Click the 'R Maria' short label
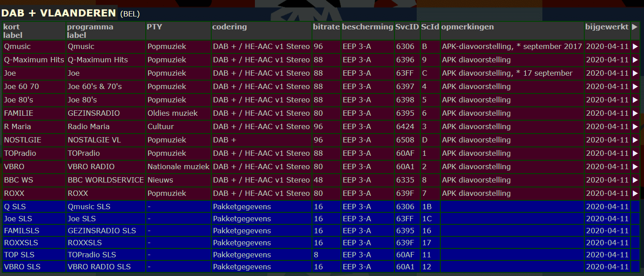Viewport: 644px width, 276px height. click(x=17, y=126)
